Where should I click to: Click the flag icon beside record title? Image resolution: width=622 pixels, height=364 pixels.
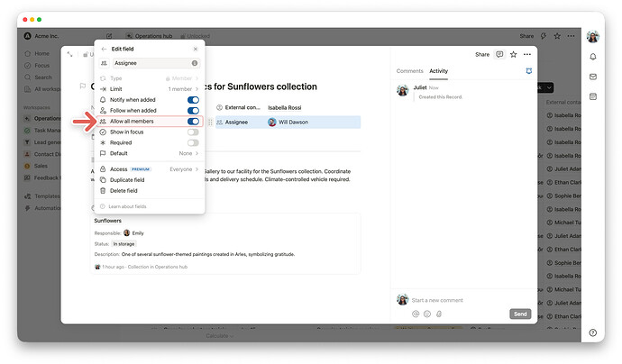83,86
